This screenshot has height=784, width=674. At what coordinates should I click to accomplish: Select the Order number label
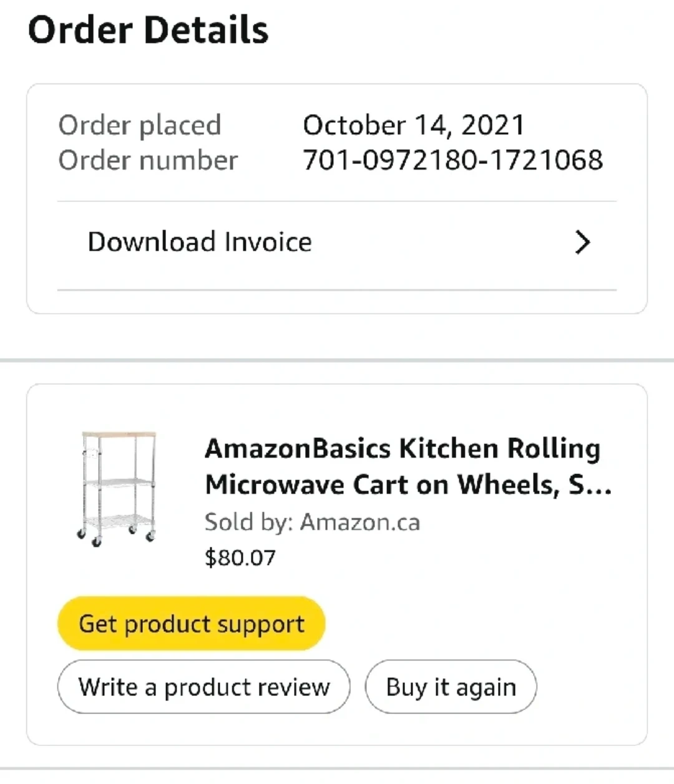pos(148,160)
